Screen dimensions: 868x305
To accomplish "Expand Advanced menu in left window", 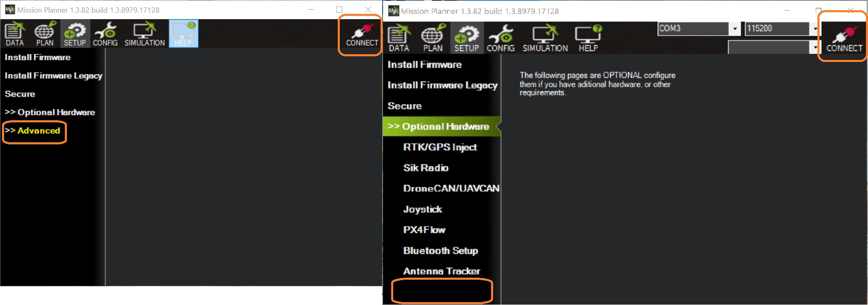I will (33, 131).
